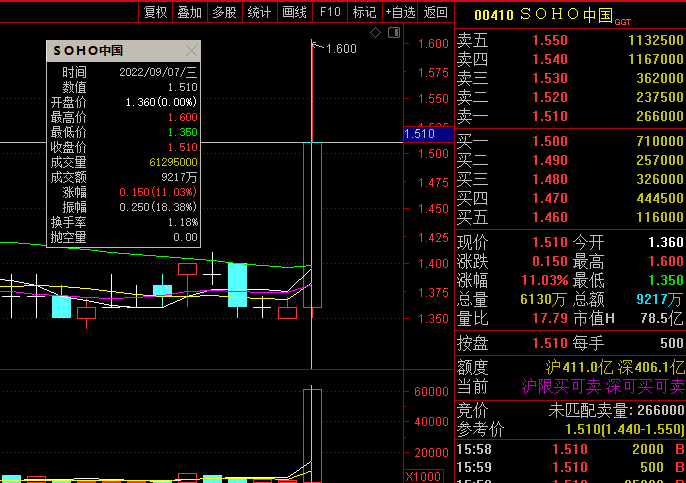Click the 标记 mark button
This screenshot has width=686, height=483.
(364, 12)
